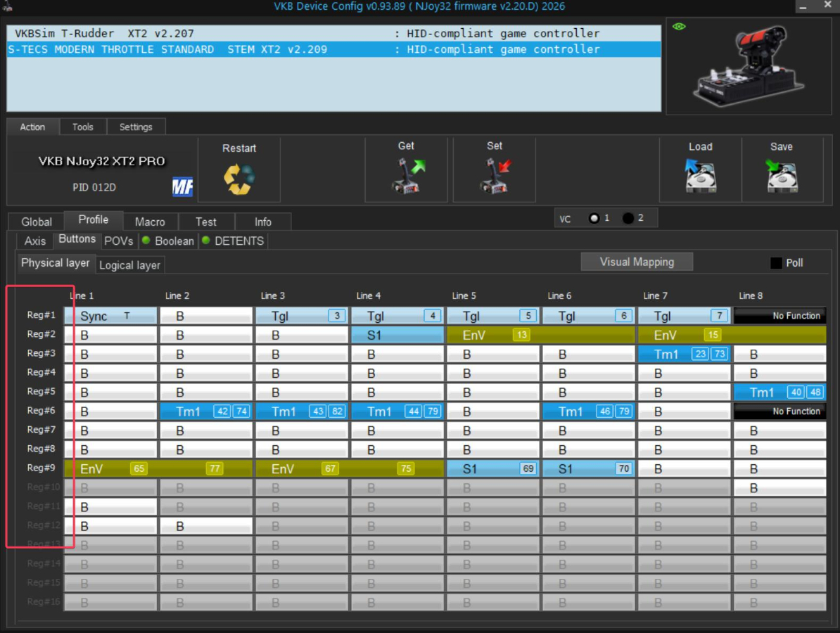
Task: Click B cell in Reg#11 Line 1
Action: (111, 507)
